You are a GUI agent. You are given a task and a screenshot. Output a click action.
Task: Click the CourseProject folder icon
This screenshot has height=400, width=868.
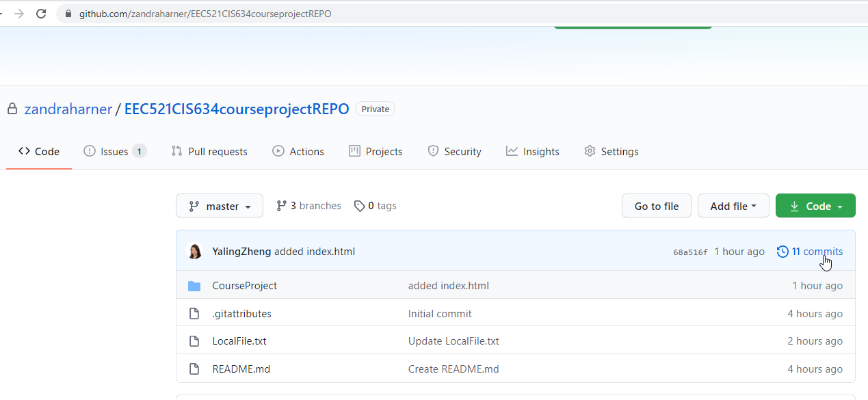tap(194, 285)
